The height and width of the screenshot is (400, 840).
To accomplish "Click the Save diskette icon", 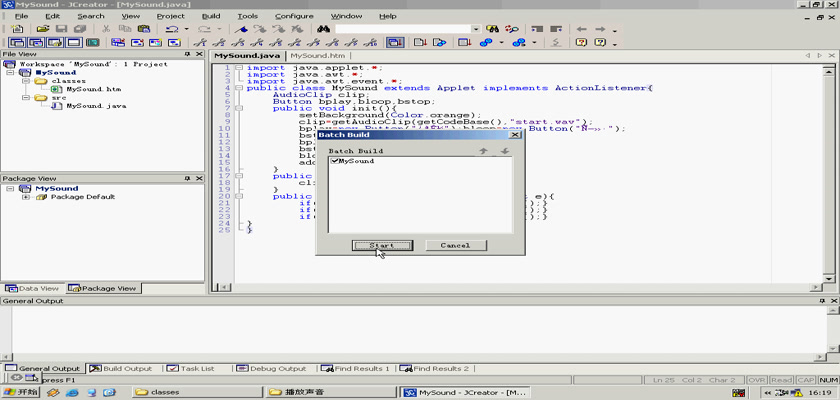I will [x=62, y=29].
